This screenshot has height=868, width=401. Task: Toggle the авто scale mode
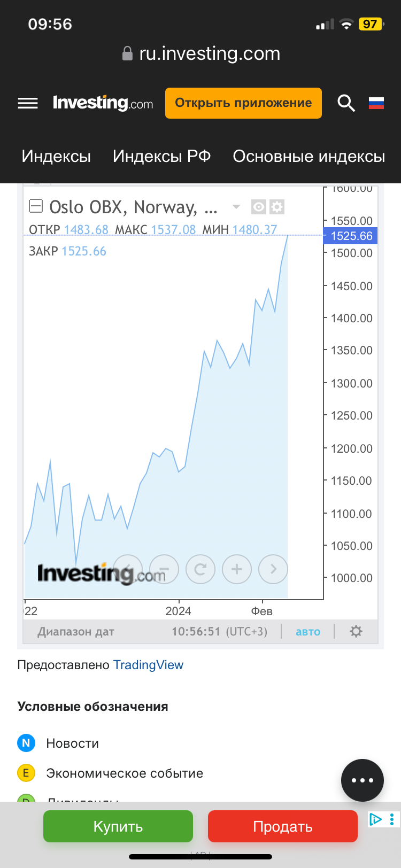tap(308, 632)
